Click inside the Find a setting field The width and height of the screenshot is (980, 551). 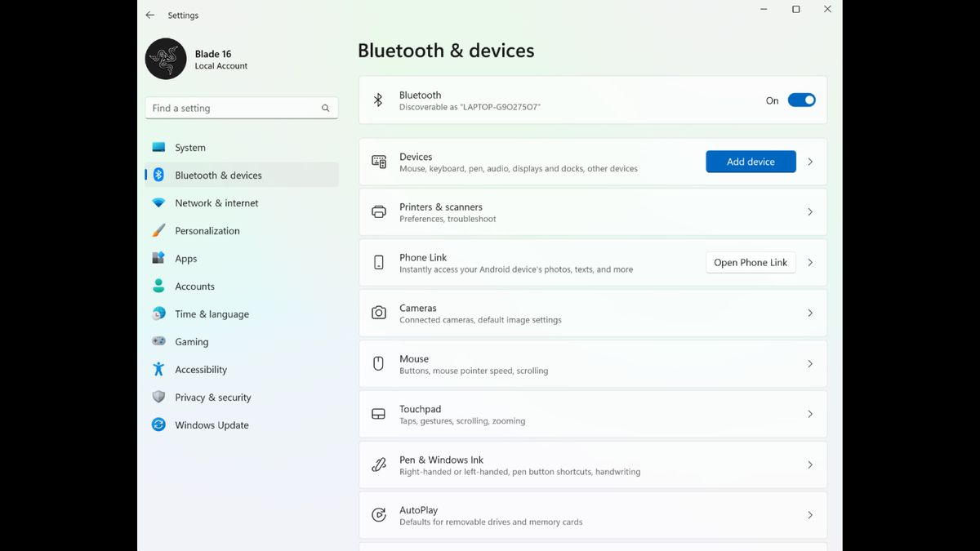[x=237, y=108]
